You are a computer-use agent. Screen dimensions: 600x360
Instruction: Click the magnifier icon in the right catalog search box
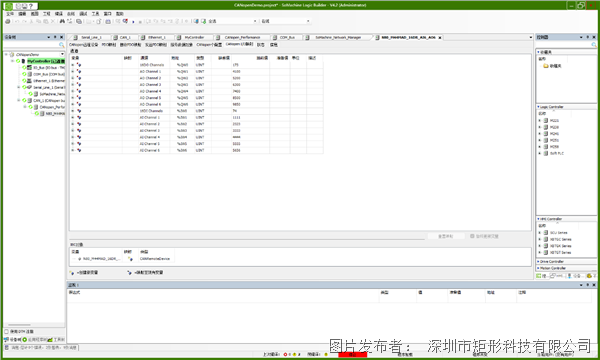[x=594, y=45]
